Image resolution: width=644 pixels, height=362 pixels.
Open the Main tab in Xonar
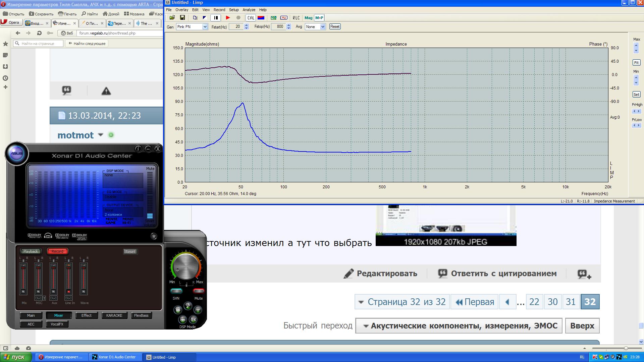coord(31,315)
